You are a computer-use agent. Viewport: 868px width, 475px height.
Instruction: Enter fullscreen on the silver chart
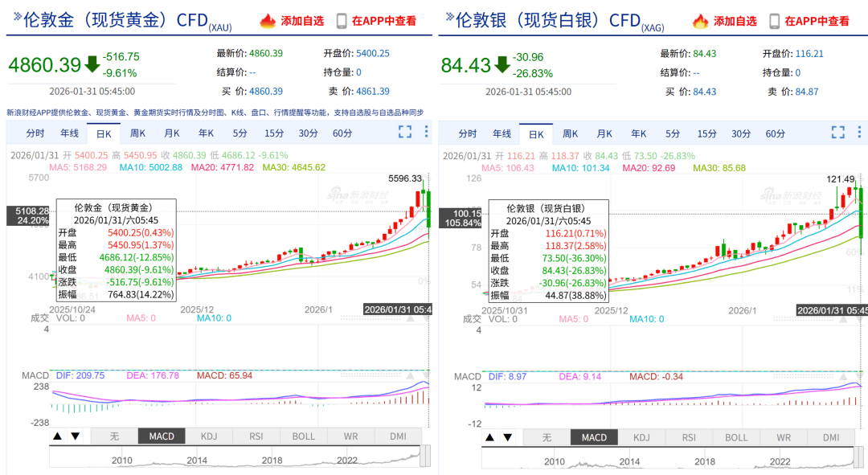point(837,133)
